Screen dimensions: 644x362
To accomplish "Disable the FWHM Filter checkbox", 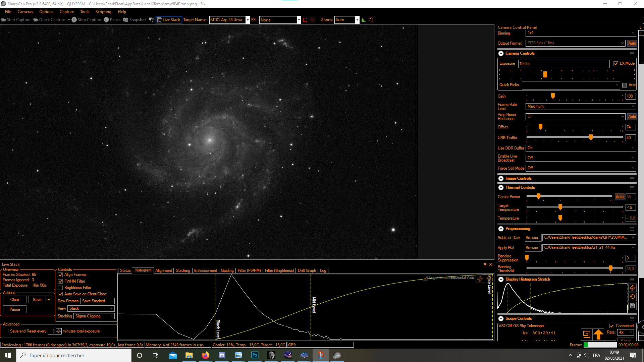I will tap(61, 281).
